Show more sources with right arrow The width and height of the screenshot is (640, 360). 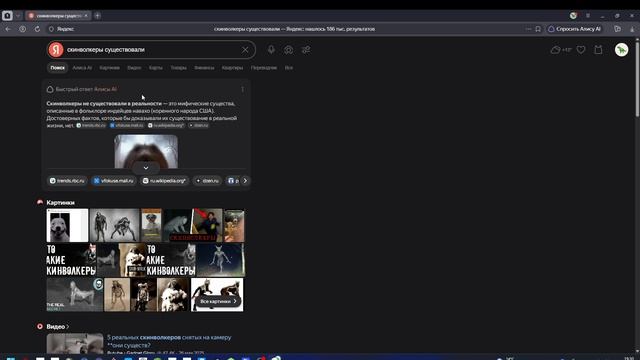tap(245, 180)
